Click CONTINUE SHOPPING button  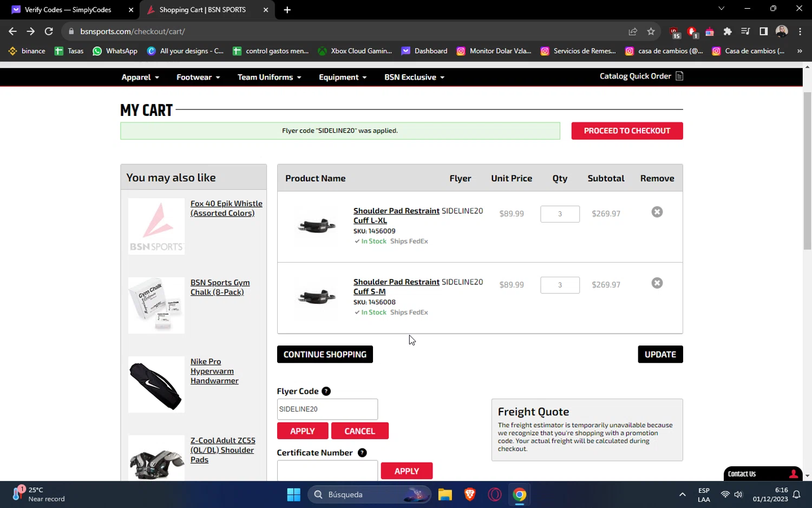pos(325,354)
